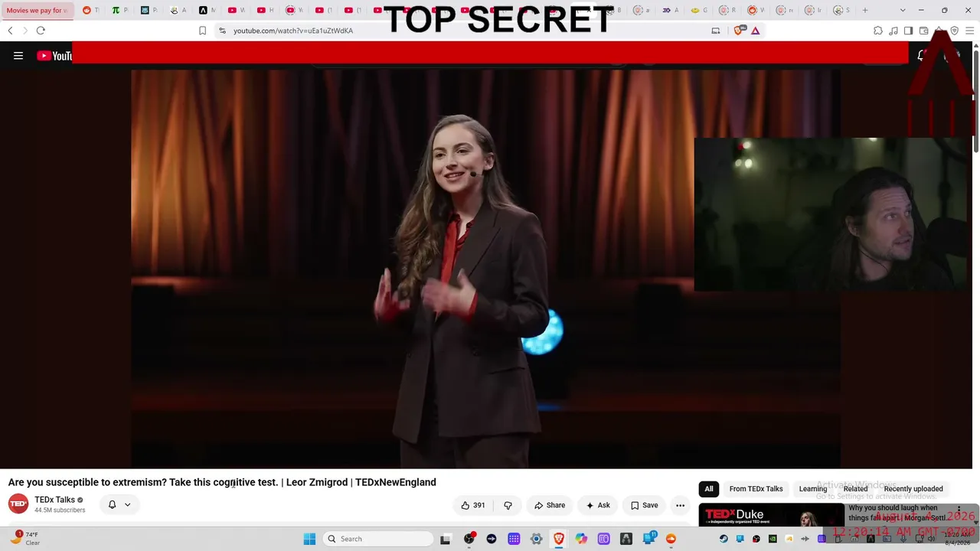The width and height of the screenshot is (980, 551).
Task: Open the tab search chevron
Action: coord(903,10)
